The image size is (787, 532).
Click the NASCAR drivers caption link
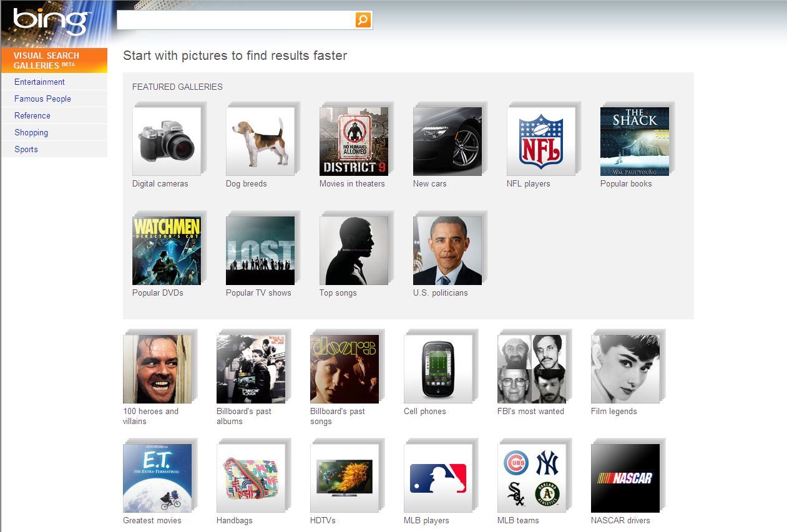coord(620,521)
